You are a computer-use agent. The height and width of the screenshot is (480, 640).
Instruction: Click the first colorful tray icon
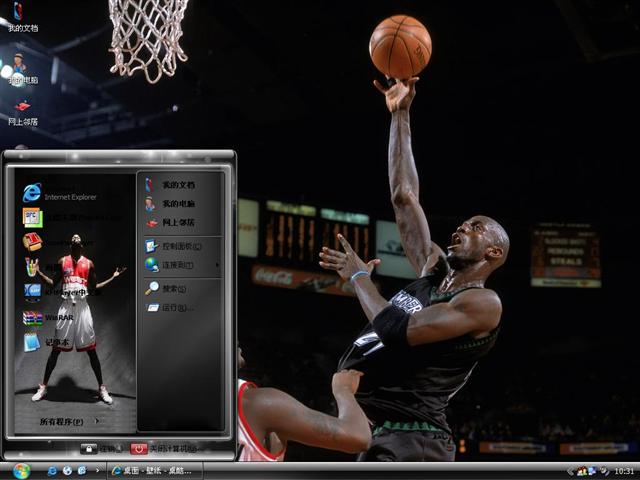point(582,471)
